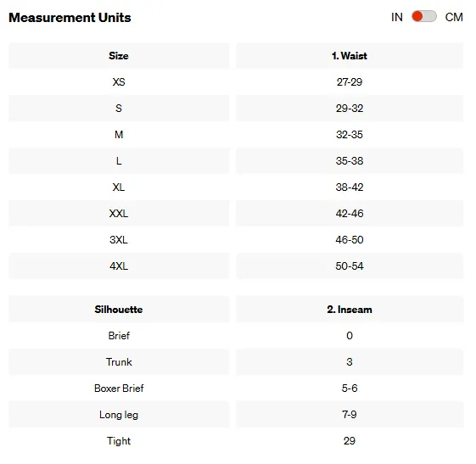Click the 50-54 waist measurement
476x464 pixels.
[x=350, y=266]
